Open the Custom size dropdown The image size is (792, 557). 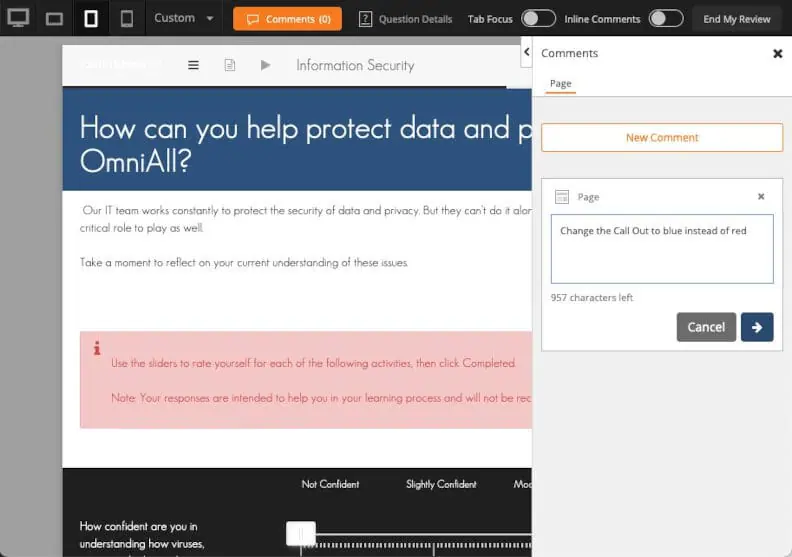184,18
